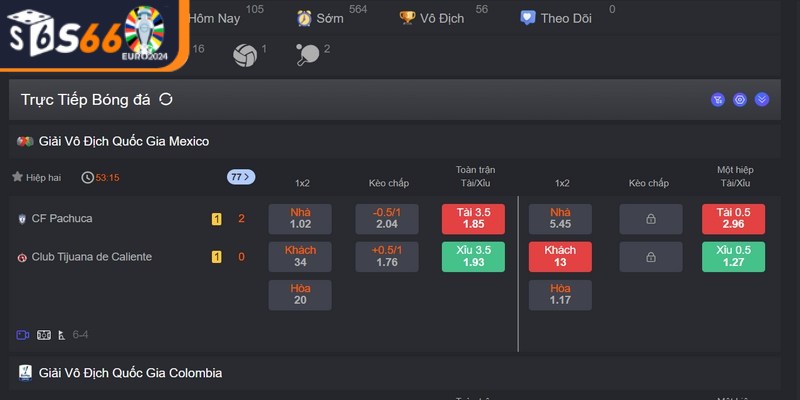Switch to the Sớm tab

pyautogui.click(x=319, y=18)
